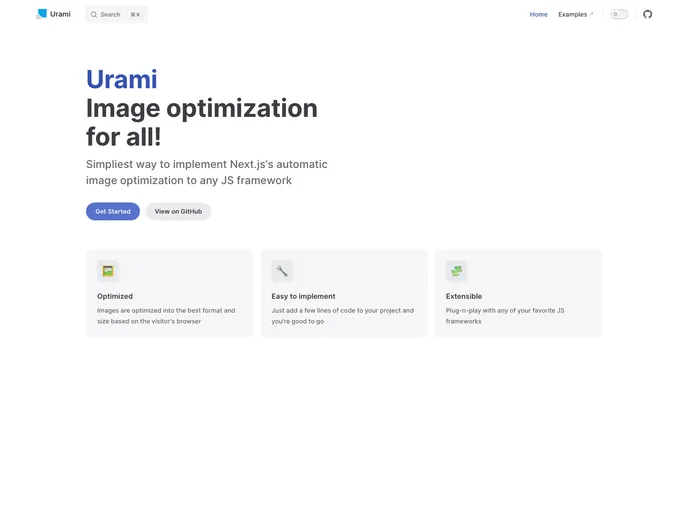
Task: Open the Extensible feature card title
Action: coord(464,296)
